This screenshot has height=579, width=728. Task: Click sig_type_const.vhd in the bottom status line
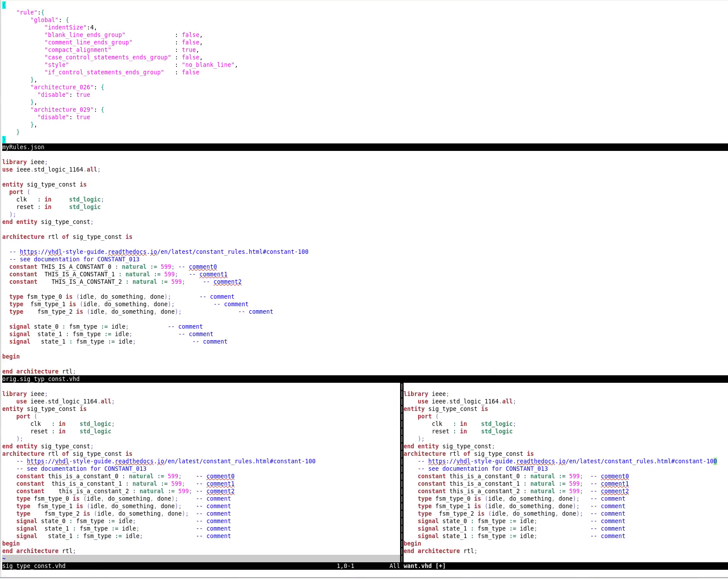(33, 566)
